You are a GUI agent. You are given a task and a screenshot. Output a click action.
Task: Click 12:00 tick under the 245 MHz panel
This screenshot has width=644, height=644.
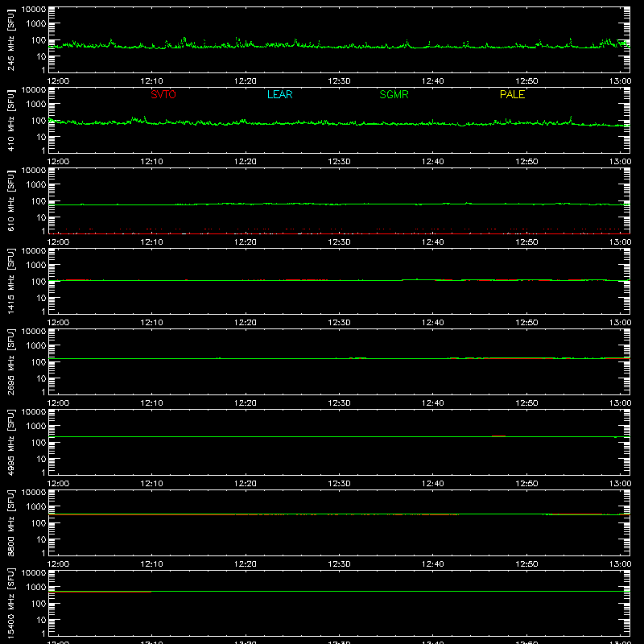tap(58, 81)
